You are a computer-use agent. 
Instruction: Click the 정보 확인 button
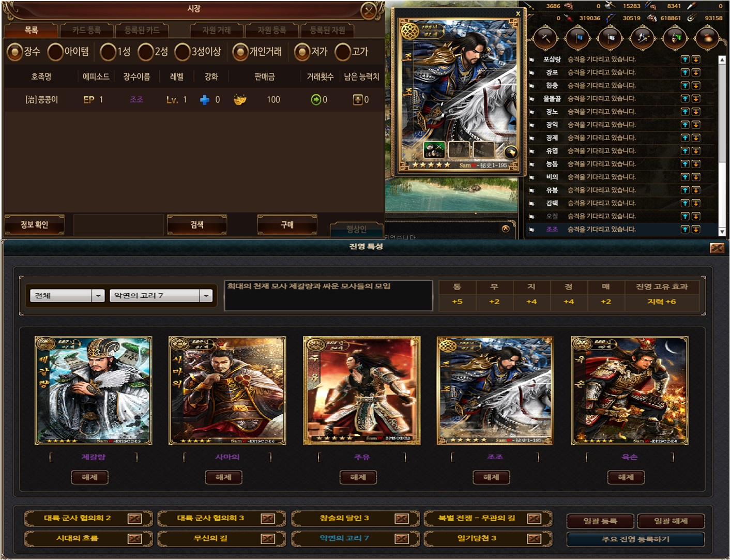[34, 225]
